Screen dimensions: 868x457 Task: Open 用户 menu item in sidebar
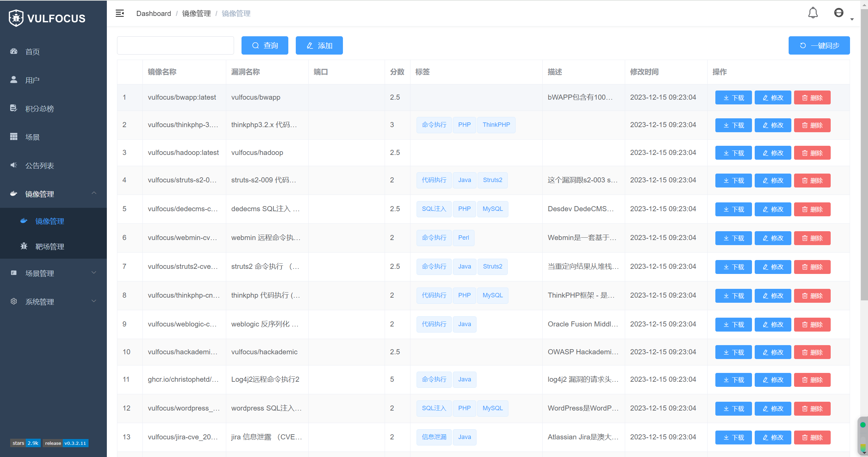point(32,80)
